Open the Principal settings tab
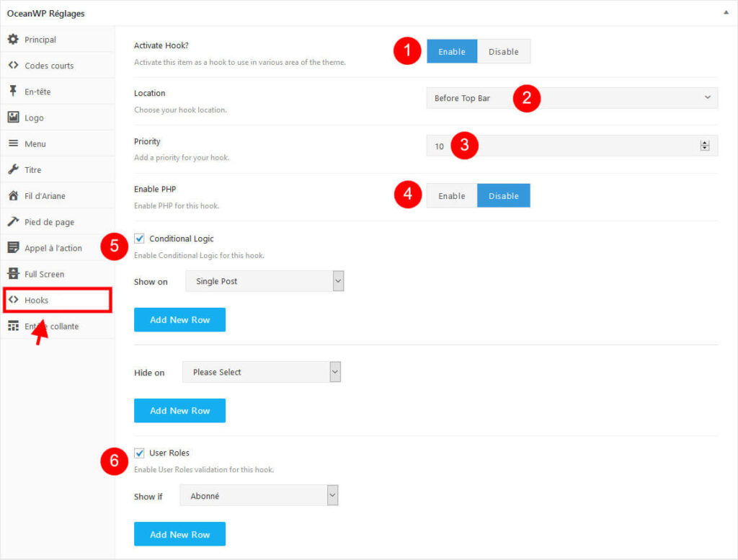 (x=58, y=39)
